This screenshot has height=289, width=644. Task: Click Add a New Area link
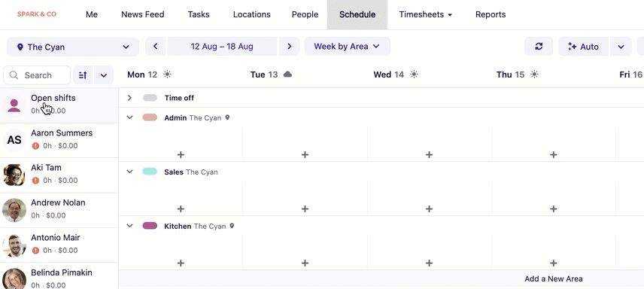(553, 278)
